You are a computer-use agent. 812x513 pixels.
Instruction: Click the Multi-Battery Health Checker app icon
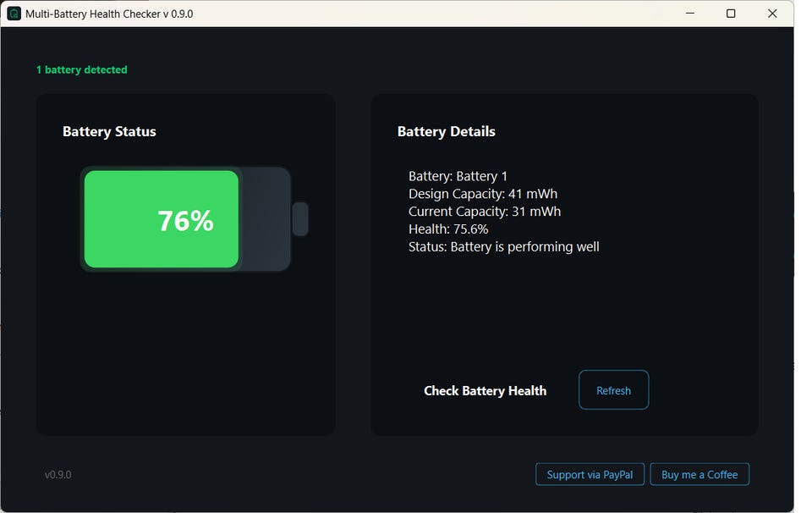point(14,14)
